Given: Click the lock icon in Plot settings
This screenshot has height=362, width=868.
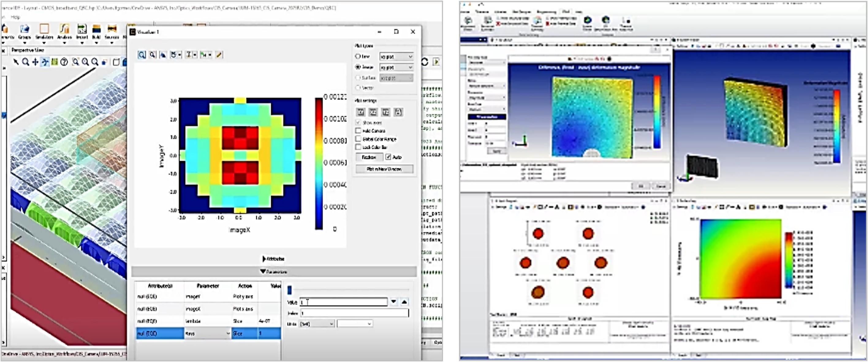Looking at the screenshot, I should [398, 112].
